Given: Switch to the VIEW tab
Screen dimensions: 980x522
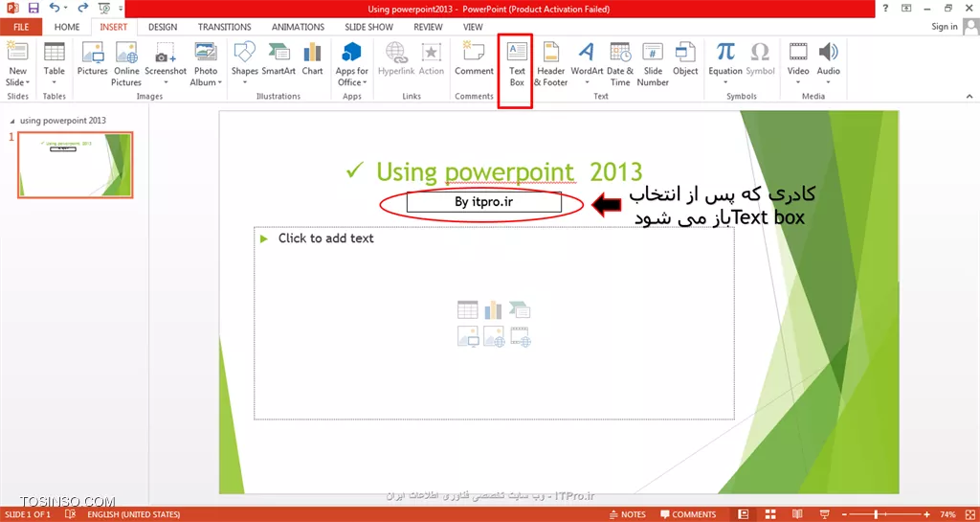Looking at the screenshot, I should coord(473,27).
